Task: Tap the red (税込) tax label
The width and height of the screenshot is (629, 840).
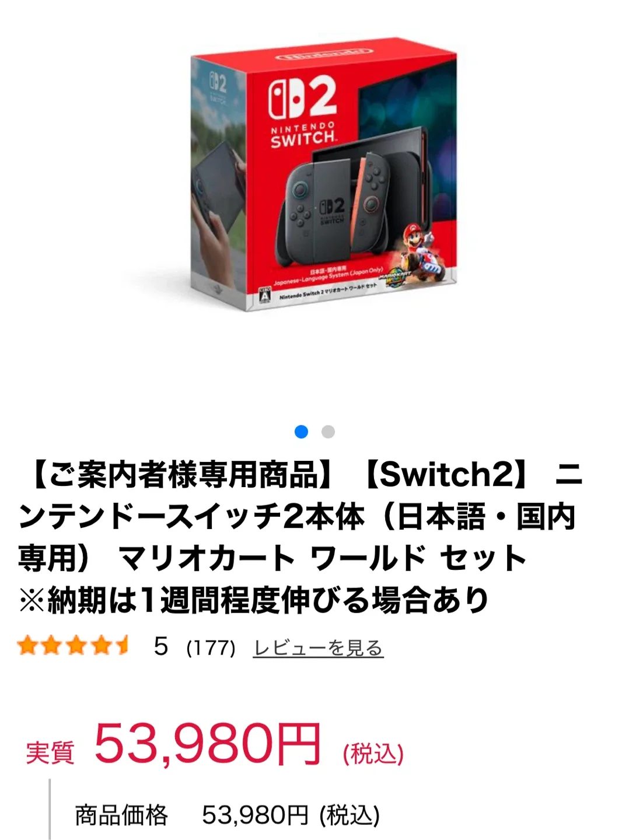Action: click(373, 753)
